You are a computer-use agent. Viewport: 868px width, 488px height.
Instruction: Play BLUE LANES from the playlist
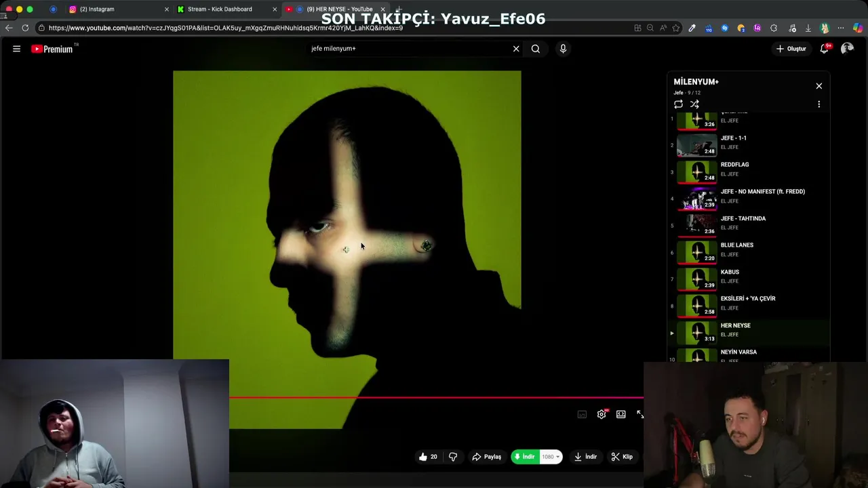click(749, 252)
